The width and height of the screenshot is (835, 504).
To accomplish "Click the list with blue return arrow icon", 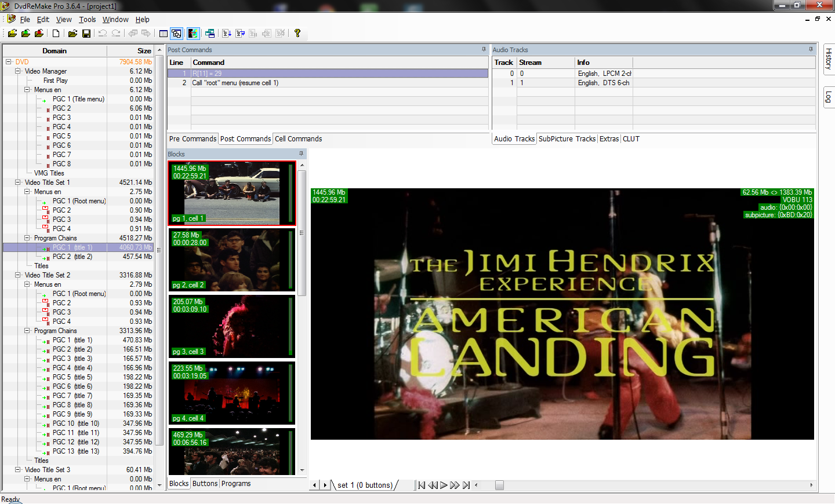I will (240, 34).
